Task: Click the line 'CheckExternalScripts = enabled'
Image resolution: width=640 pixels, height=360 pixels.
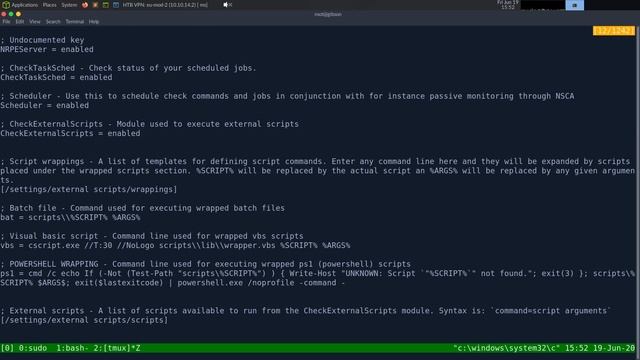Action: coord(70,133)
